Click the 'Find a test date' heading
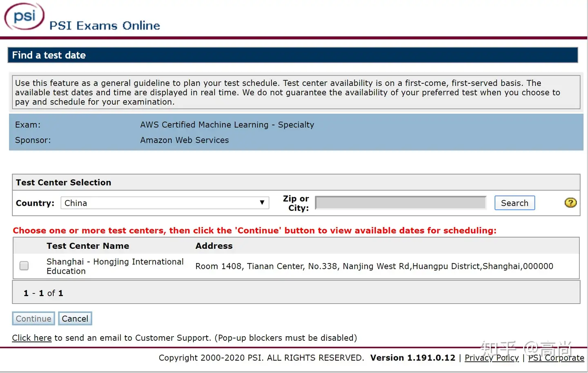Screen dimensions: 588x373 point(49,55)
